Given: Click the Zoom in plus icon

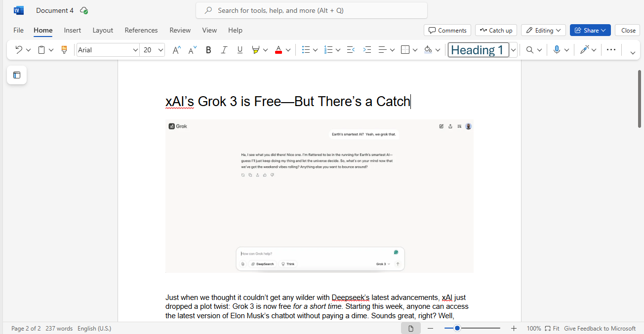Looking at the screenshot, I should pyautogui.click(x=514, y=328).
